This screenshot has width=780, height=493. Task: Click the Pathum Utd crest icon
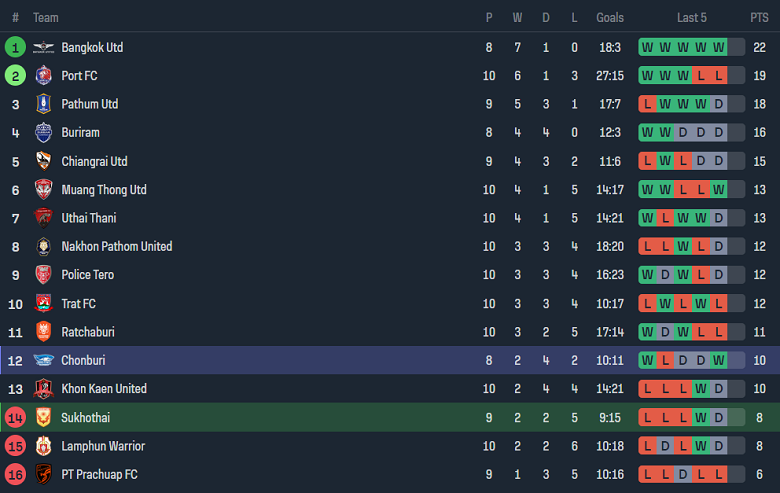pos(43,104)
